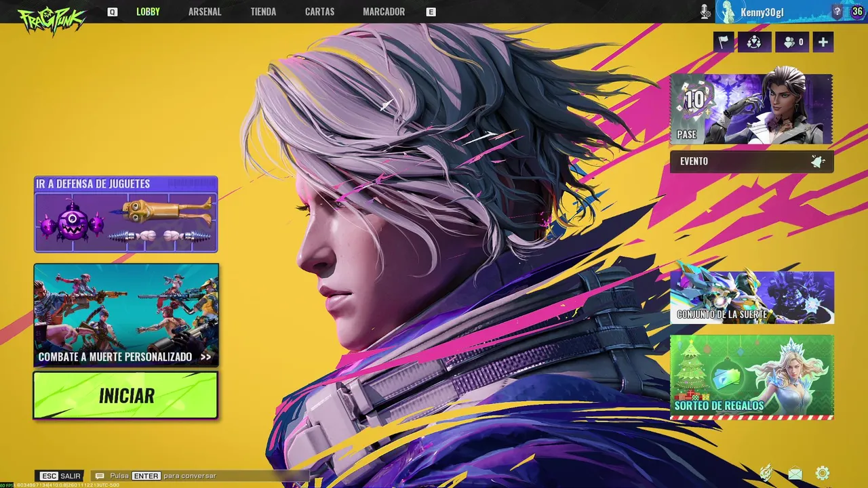Open Ir a Defensa de Juguetes banner
This screenshot has width=868, height=488.
pyautogui.click(x=126, y=214)
